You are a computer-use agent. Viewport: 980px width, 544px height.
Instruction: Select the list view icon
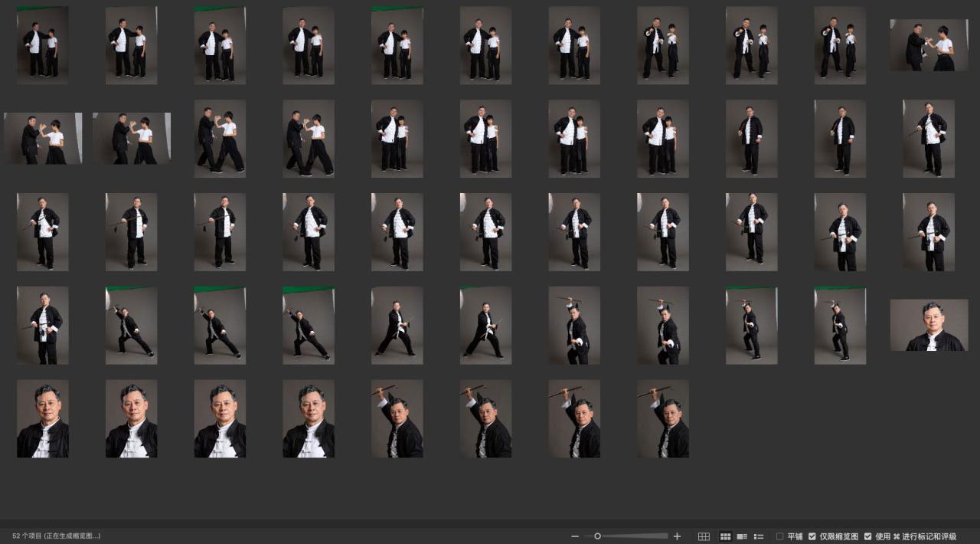(x=759, y=536)
